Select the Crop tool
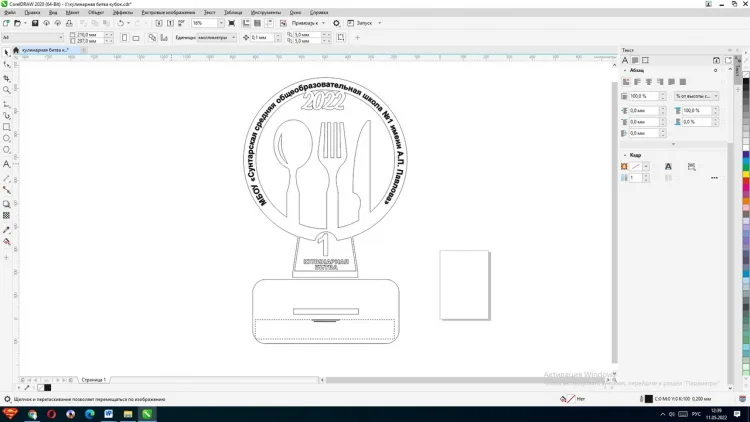 pos(6,78)
